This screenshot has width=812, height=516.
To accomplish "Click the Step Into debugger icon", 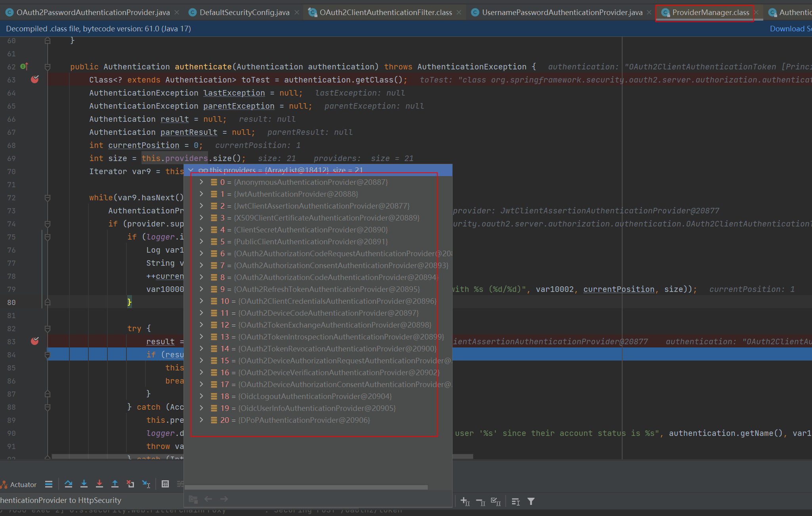I will [x=84, y=484].
